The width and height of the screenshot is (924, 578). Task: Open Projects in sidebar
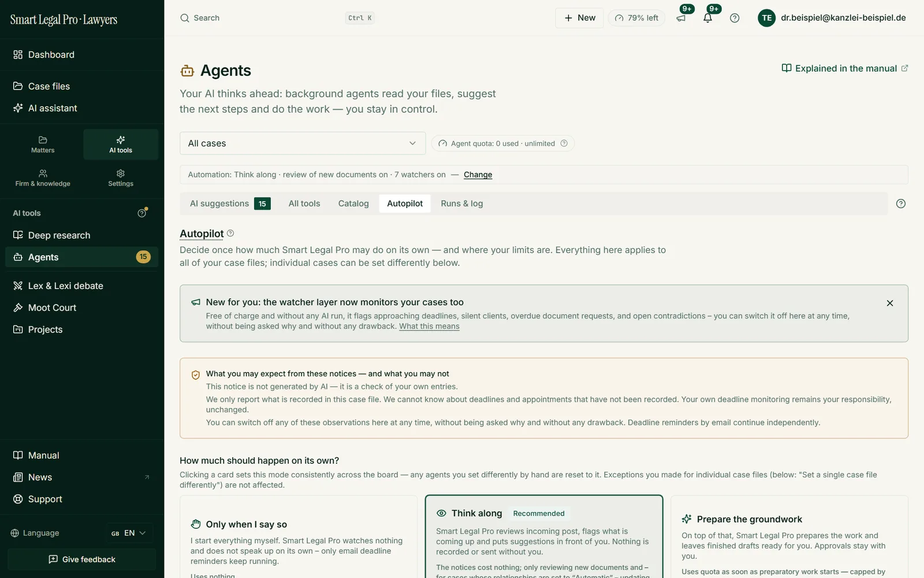[x=82, y=329]
